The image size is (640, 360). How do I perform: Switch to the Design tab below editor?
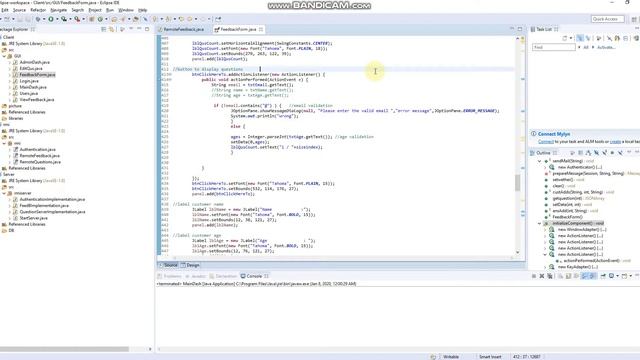190,265
